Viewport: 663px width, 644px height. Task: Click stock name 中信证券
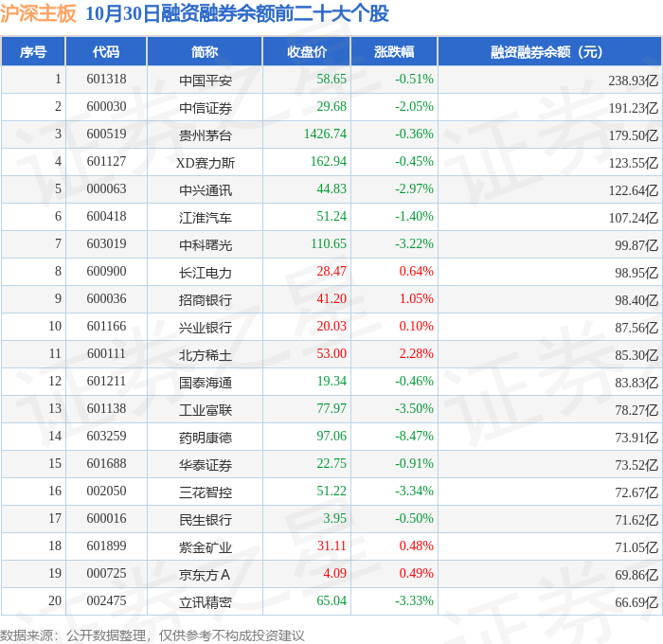[206, 108]
